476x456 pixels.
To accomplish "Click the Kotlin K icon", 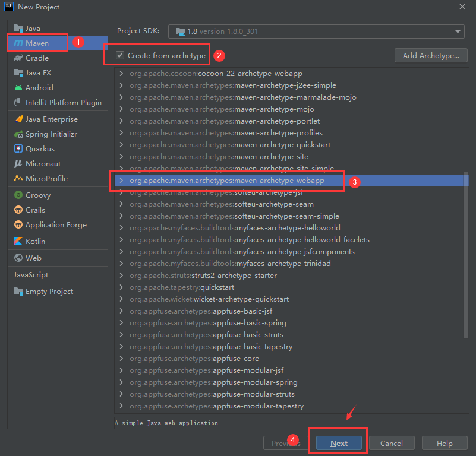I will tap(18, 241).
